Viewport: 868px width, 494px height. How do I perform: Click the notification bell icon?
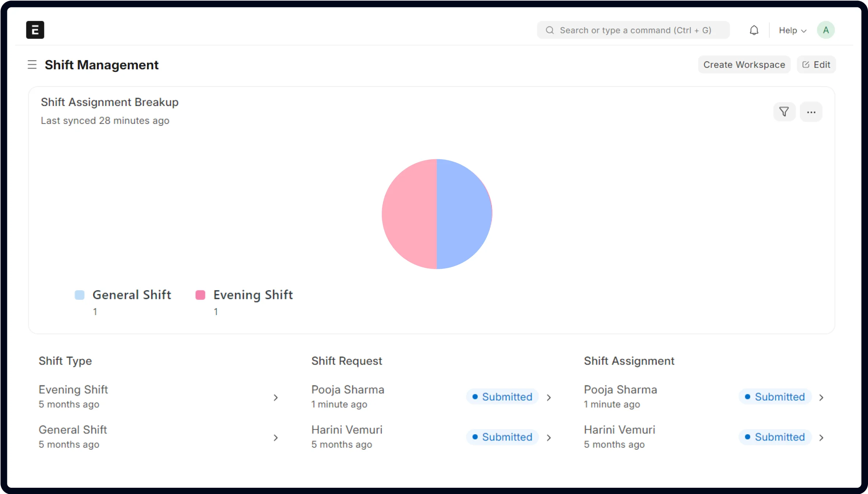[754, 30]
